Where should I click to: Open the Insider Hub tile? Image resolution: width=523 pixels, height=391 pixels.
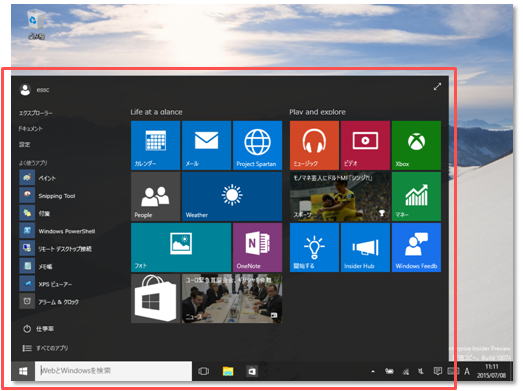[365, 248]
